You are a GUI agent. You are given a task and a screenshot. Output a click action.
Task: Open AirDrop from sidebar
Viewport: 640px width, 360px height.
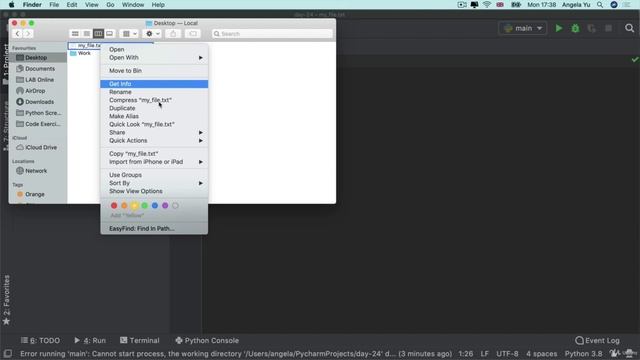(x=38, y=91)
